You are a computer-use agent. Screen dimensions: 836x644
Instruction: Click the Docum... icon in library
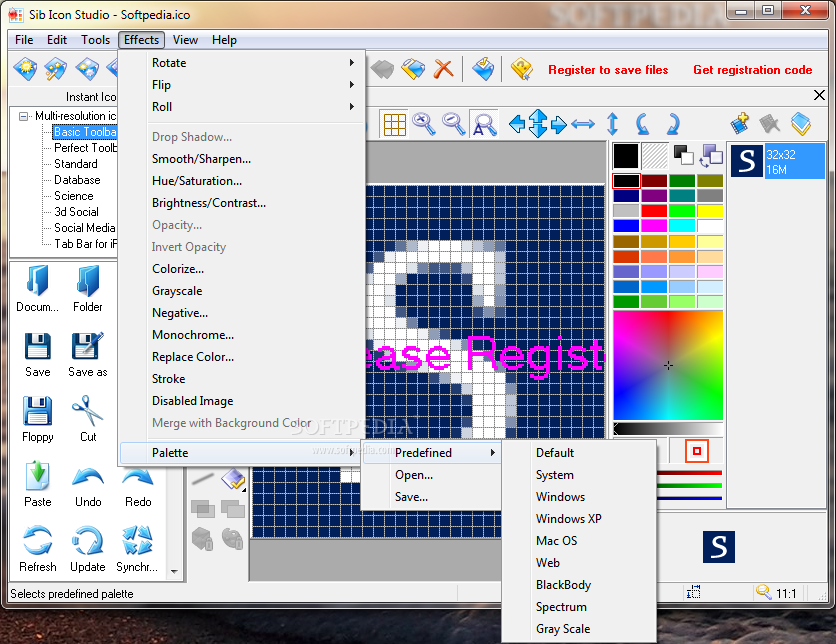(x=37, y=288)
